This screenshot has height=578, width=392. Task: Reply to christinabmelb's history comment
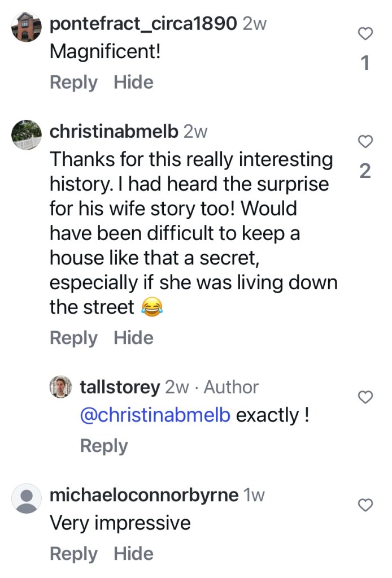point(73,338)
